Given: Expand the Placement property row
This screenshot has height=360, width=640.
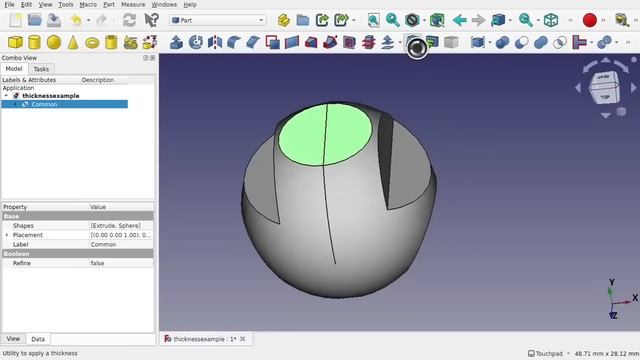Looking at the screenshot, I should [x=7, y=235].
